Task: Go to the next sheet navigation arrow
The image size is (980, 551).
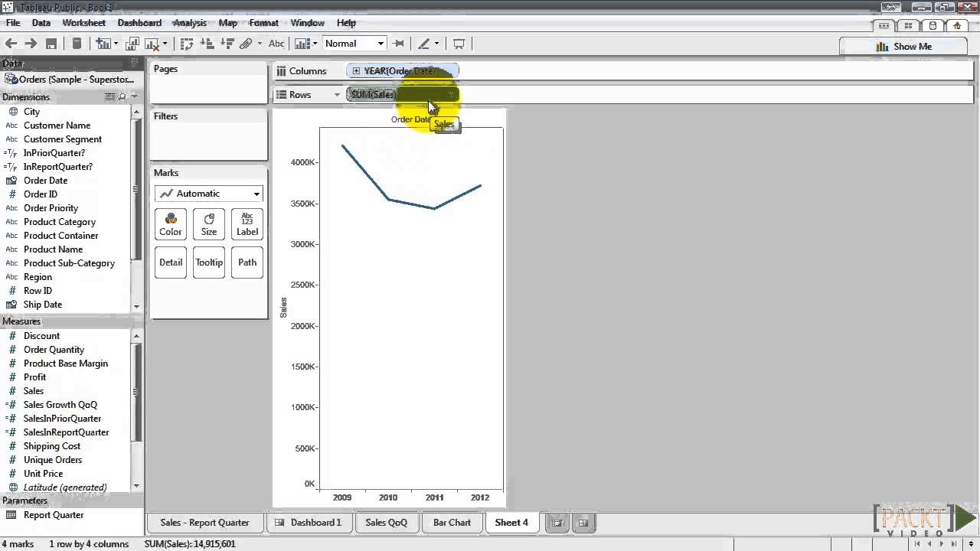Action: (942, 544)
